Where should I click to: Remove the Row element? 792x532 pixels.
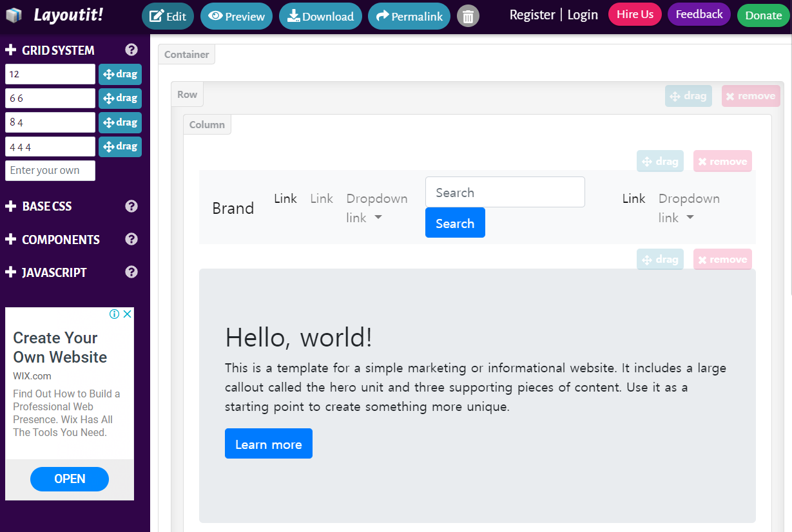(x=751, y=96)
